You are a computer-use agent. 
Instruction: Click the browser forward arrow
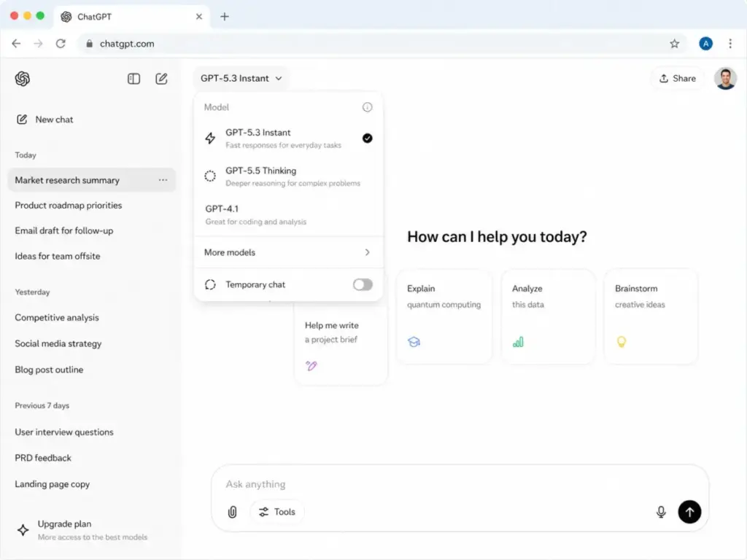[x=38, y=44]
